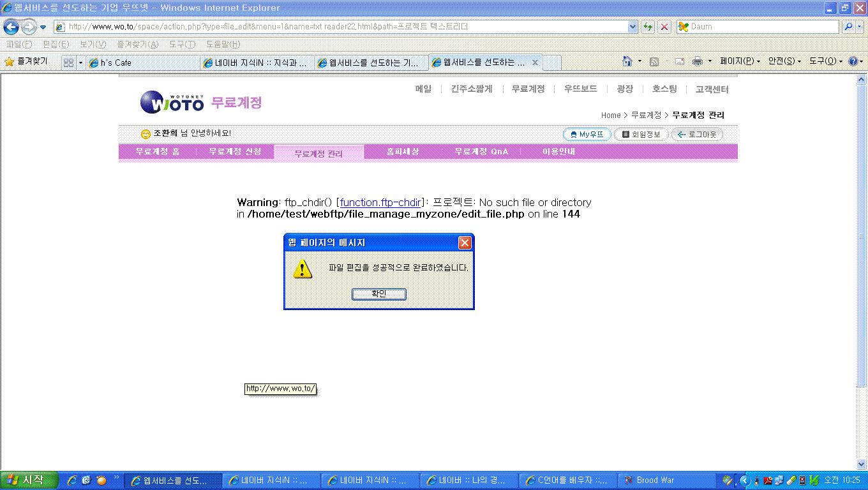Open the 도구(T) menu in menu bar
The width and height of the screenshot is (868, 490).
(182, 44)
